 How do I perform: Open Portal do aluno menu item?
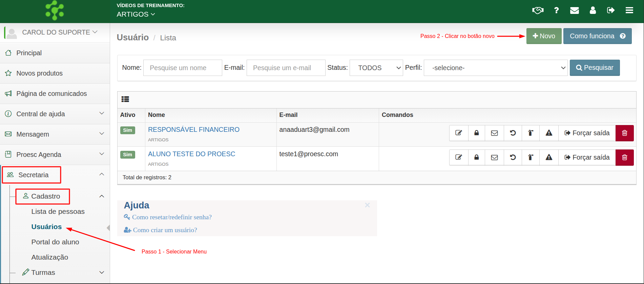(x=55, y=242)
